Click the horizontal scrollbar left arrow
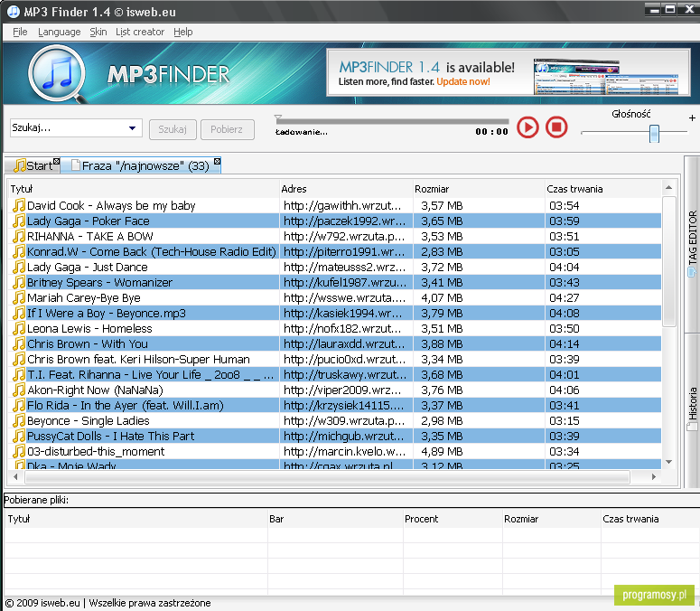 [15, 476]
